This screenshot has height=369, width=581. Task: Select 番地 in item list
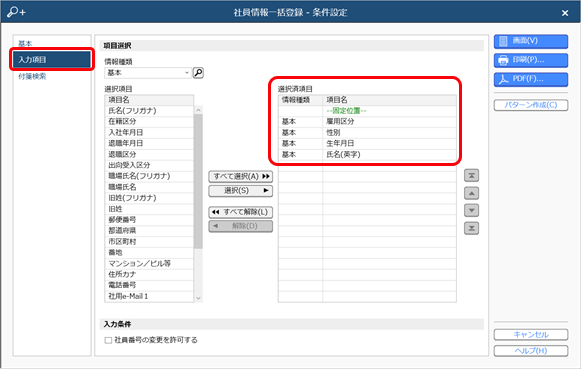149,252
